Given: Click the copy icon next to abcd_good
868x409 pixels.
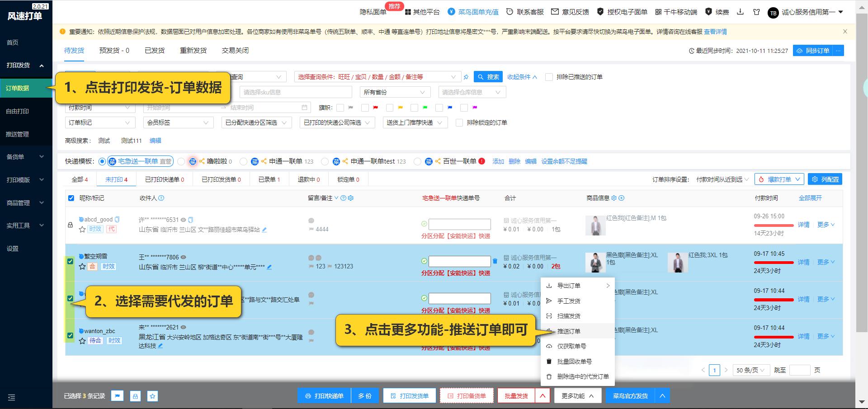Looking at the screenshot, I should click(x=117, y=219).
